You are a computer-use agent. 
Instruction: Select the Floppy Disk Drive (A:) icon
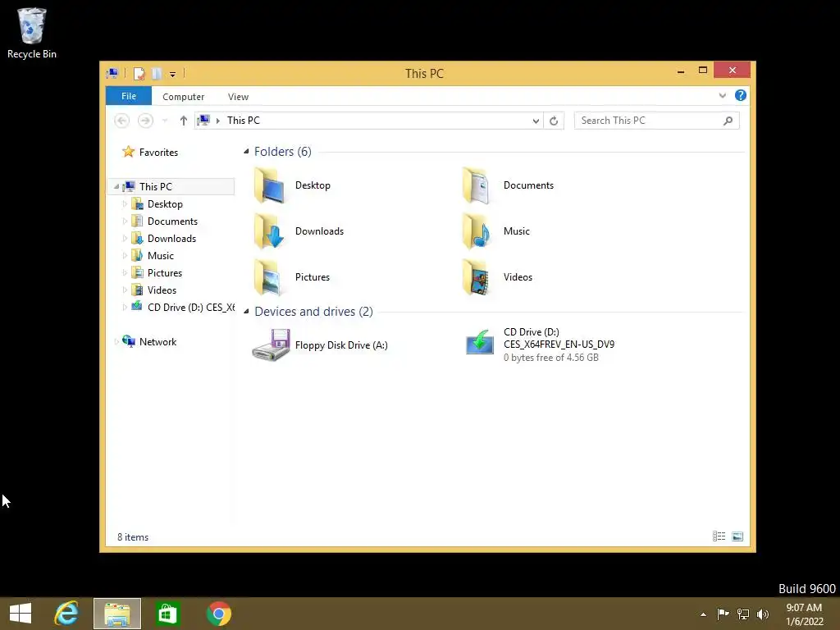pos(271,345)
